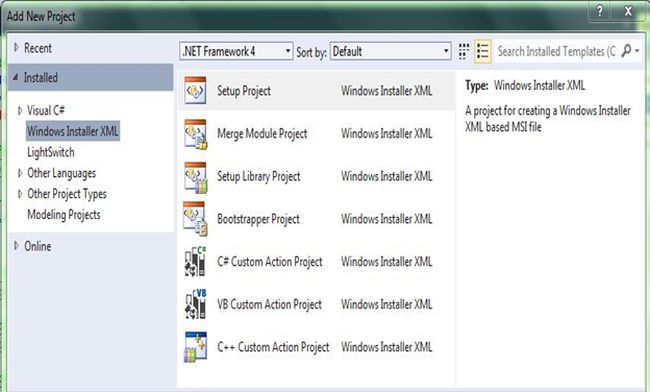Select the Setup Project name text
Viewport: 650px width, 392px height.
click(244, 91)
